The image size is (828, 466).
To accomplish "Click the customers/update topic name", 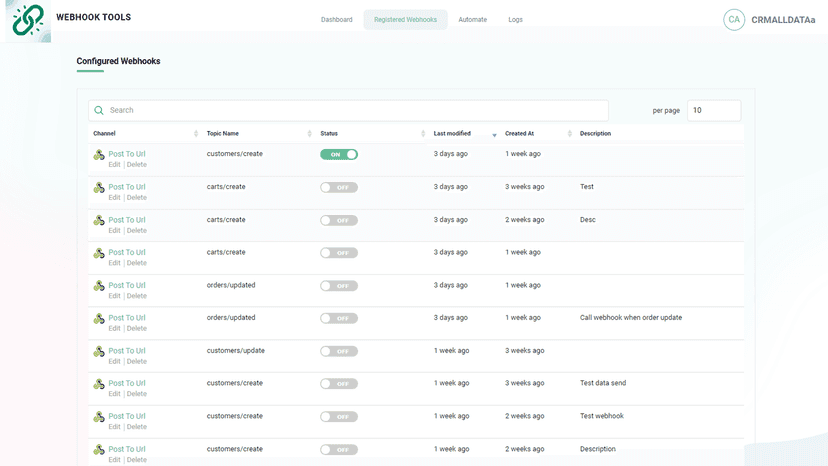I will (x=236, y=350).
